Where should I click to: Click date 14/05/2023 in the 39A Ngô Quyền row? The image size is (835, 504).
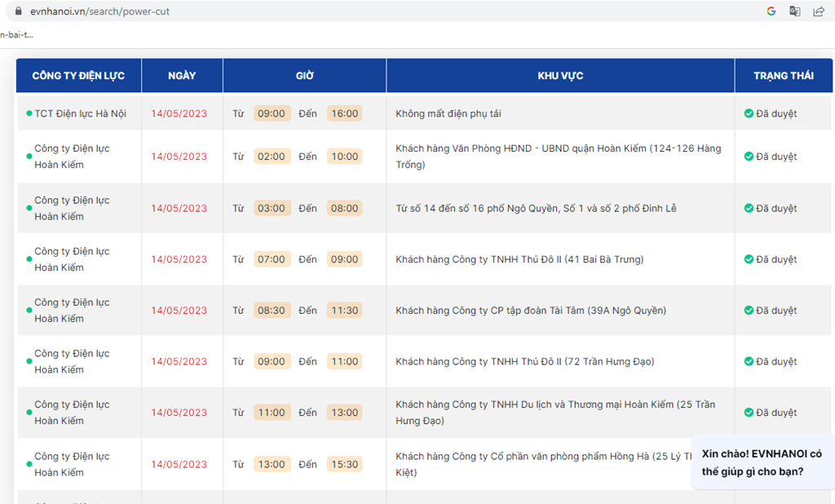click(179, 311)
